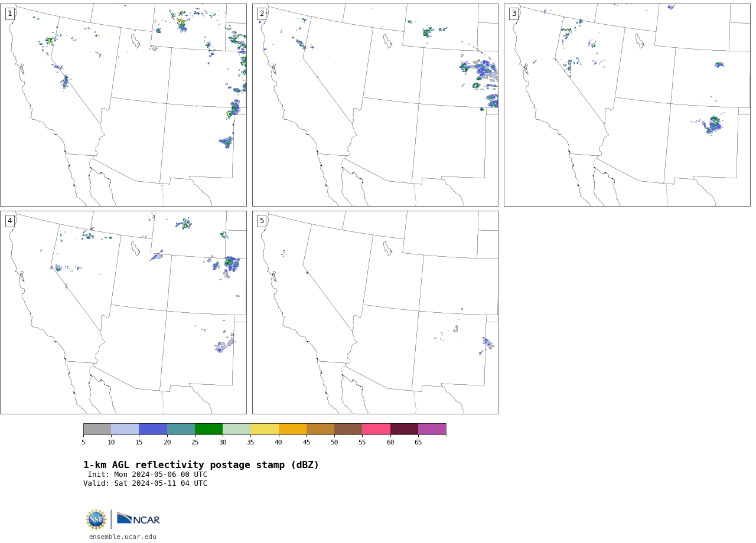Viewport: 756px width, 543px height.
Task: Click the colorbar tick label 55
Action: tap(362, 442)
